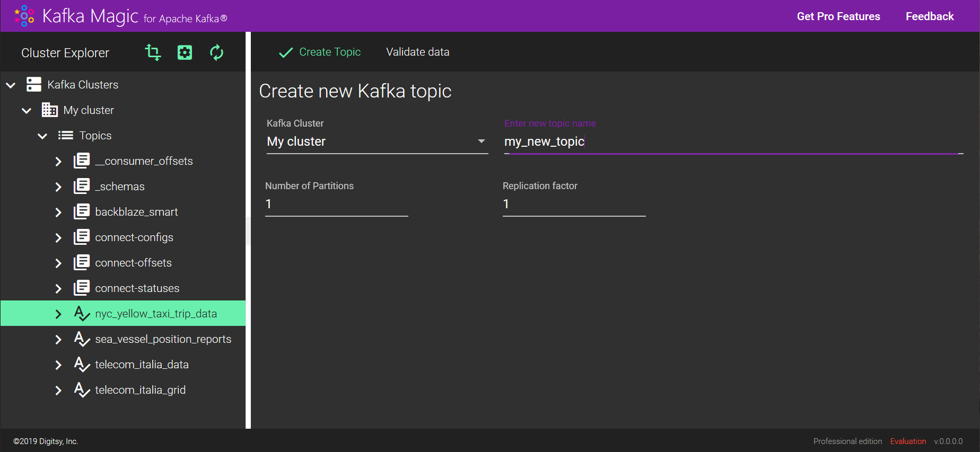Screen dimensions: 980x452
Task: Select the telecom_italia_grid label
Action: (141, 390)
